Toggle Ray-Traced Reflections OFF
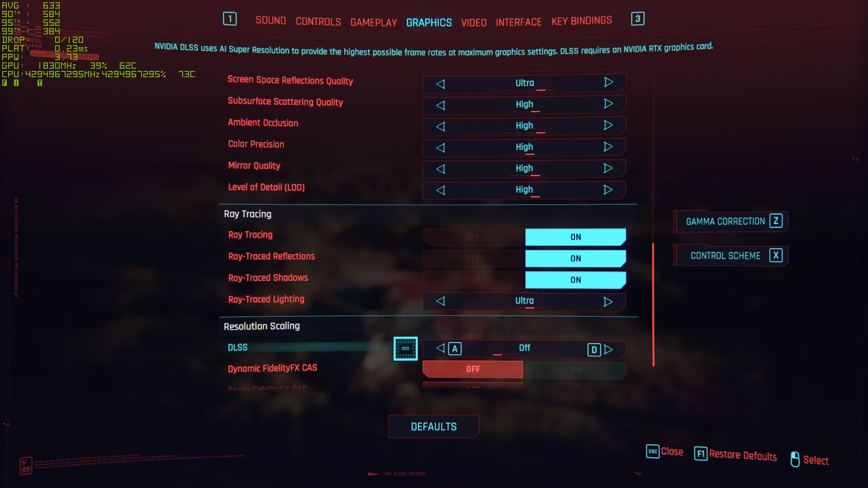The image size is (868, 488). [x=473, y=258]
